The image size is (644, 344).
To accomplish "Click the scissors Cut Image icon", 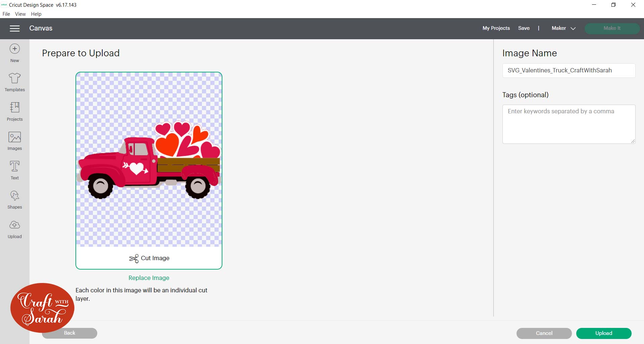I will click(x=134, y=258).
